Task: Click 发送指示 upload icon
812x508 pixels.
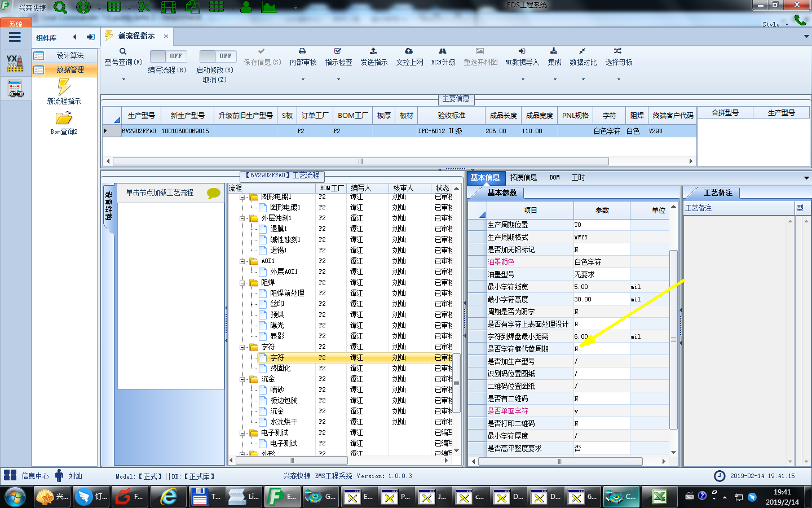Action: (373, 51)
